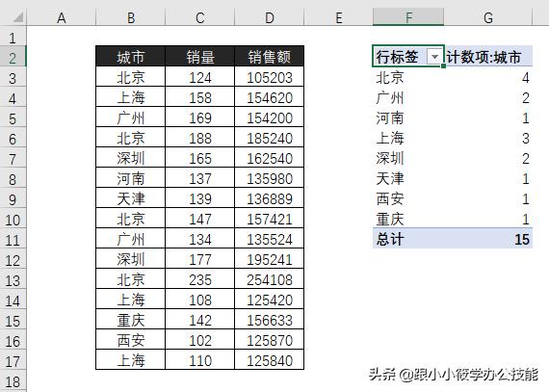549x392 pixels.
Task: Click the 销售额 table header cell
Action: tap(270, 57)
